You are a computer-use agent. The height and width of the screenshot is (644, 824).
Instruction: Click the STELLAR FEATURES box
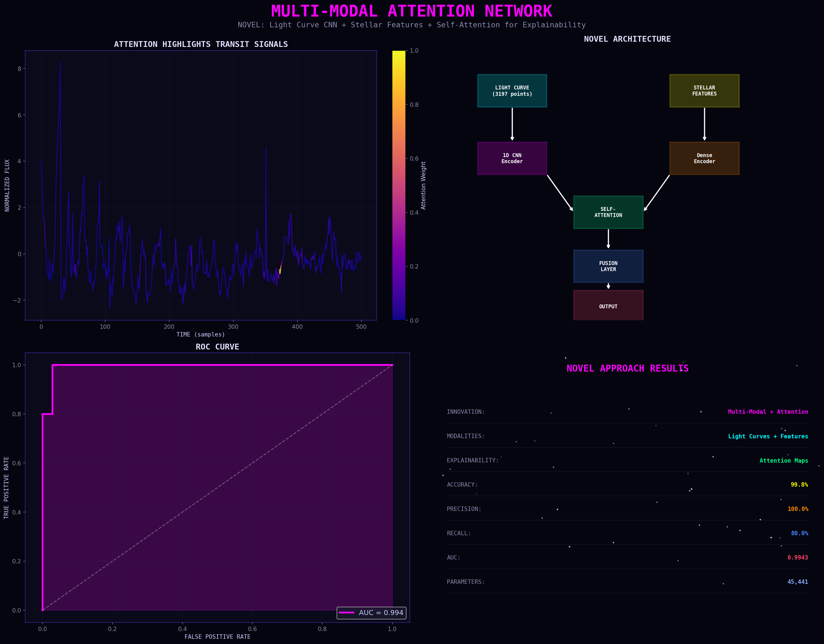[x=704, y=91]
